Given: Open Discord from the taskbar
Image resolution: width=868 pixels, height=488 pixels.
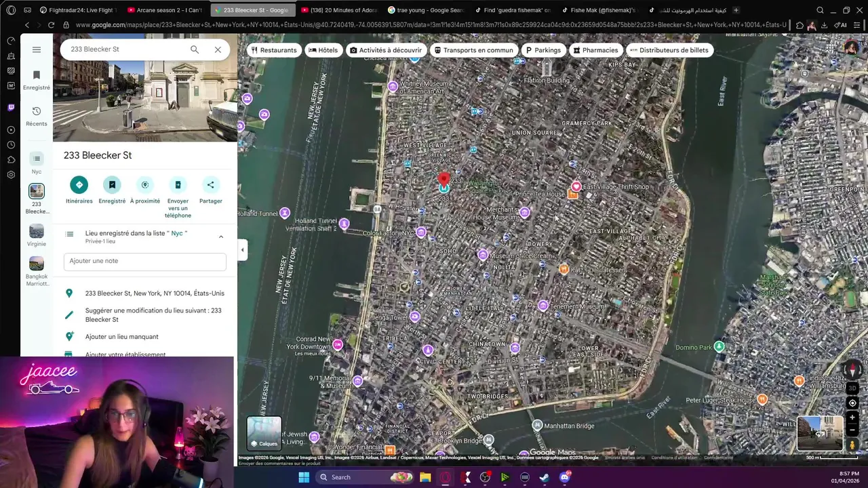Looking at the screenshot, I should tap(565, 477).
